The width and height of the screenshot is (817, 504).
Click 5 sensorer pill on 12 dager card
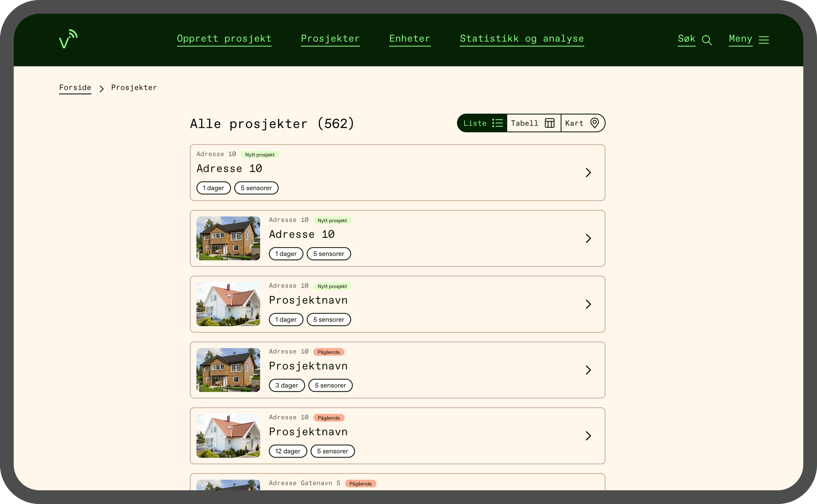pyautogui.click(x=333, y=451)
